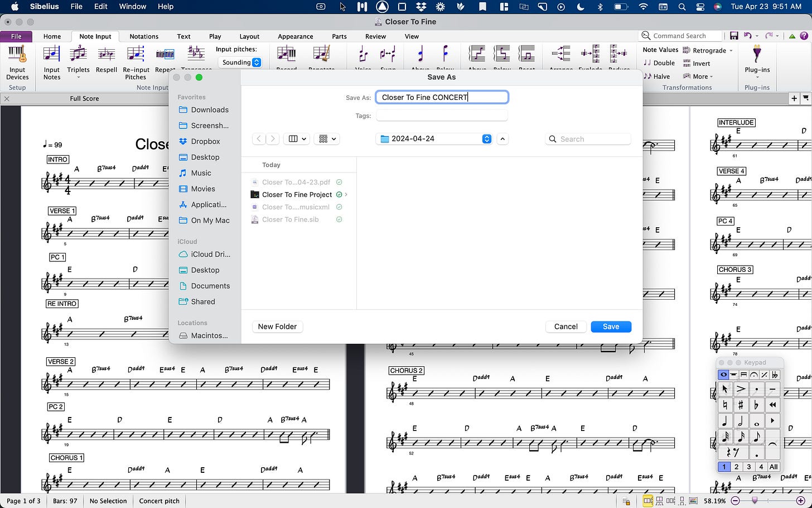Select quarter note on Keypad

[724, 421]
